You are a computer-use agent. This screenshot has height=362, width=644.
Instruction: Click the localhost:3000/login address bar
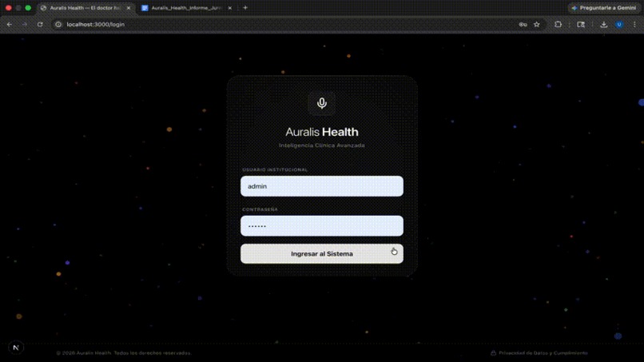[x=288, y=24]
